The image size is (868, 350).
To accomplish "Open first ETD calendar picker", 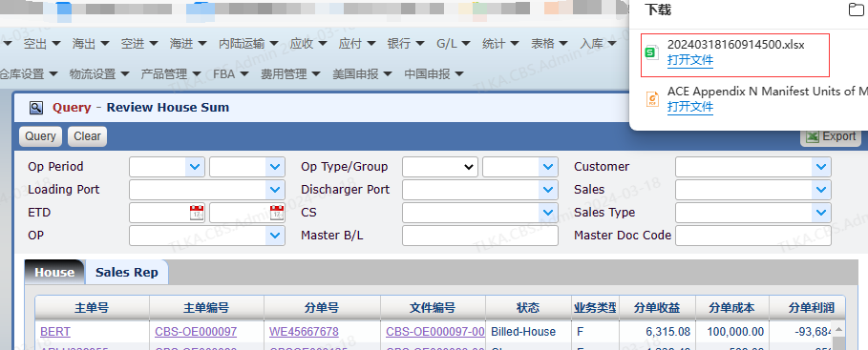I will 197,213.
